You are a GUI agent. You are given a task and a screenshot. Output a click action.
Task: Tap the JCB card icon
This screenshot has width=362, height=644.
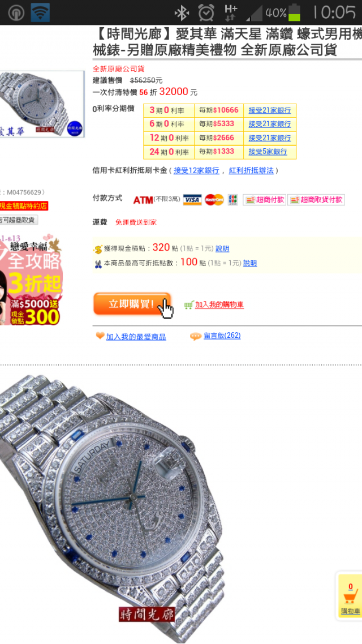232,200
